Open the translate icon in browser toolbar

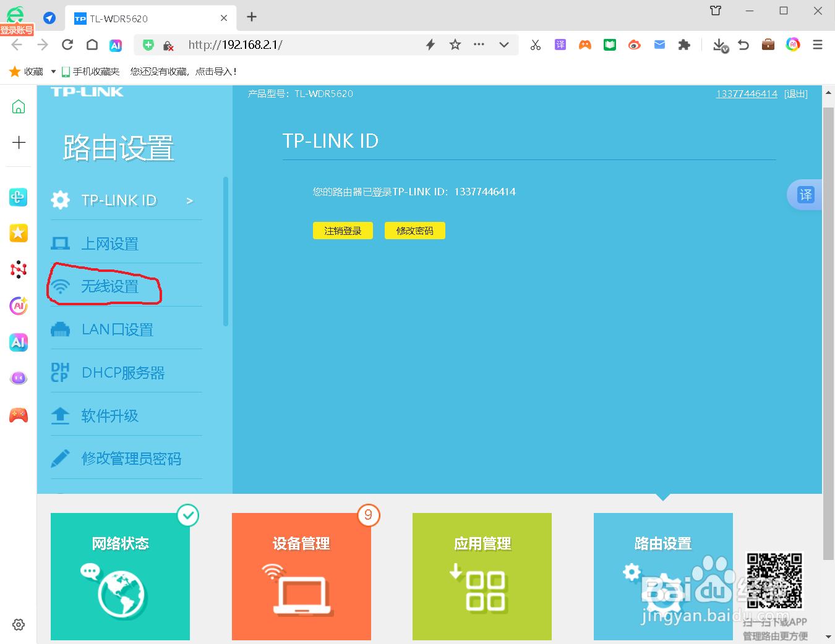[x=560, y=44]
